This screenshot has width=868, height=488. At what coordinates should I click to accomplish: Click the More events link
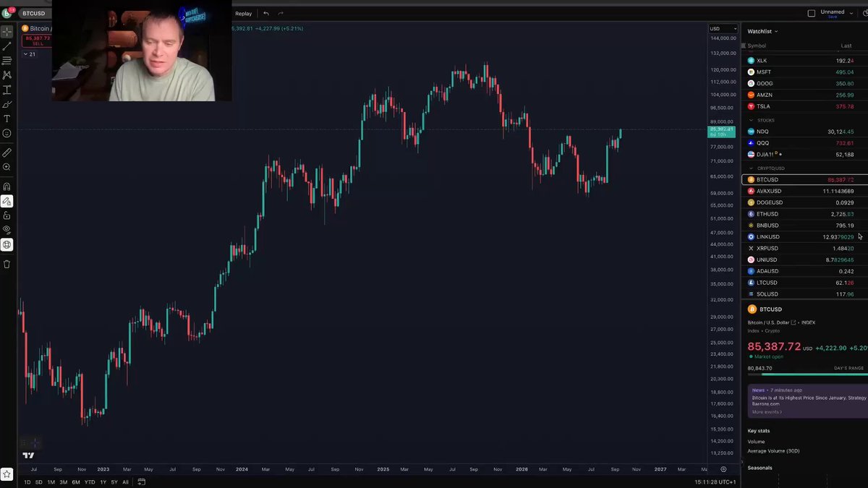pyautogui.click(x=767, y=412)
